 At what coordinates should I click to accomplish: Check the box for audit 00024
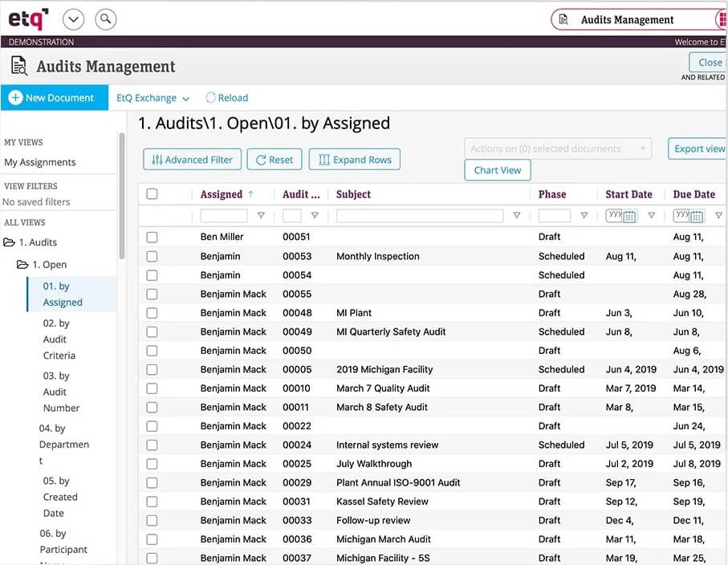click(x=152, y=445)
